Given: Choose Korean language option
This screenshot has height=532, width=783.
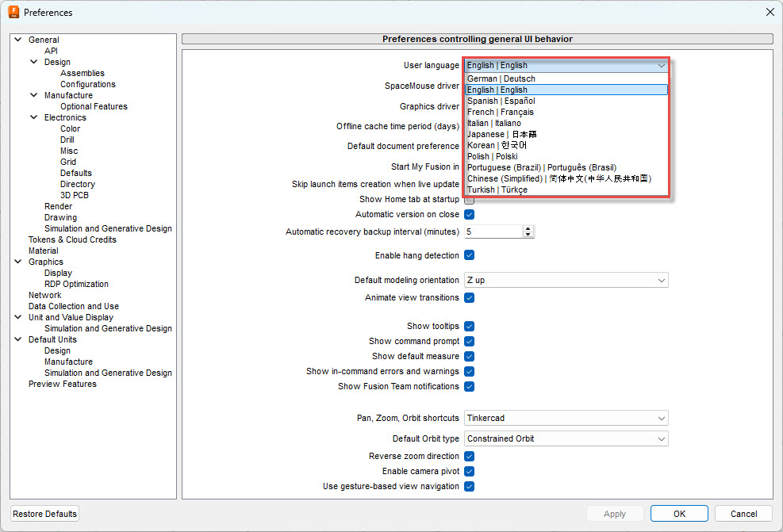Looking at the screenshot, I should point(566,145).
